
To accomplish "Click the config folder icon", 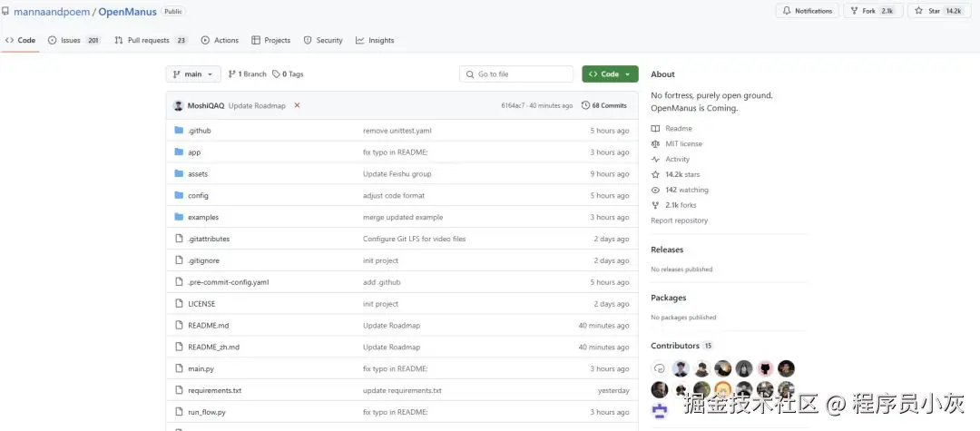I will (x=179, y=195).
